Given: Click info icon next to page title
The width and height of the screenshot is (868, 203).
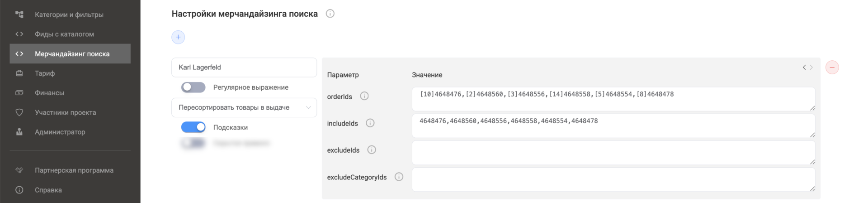Looking at the screenshot, I should [330, 14].
